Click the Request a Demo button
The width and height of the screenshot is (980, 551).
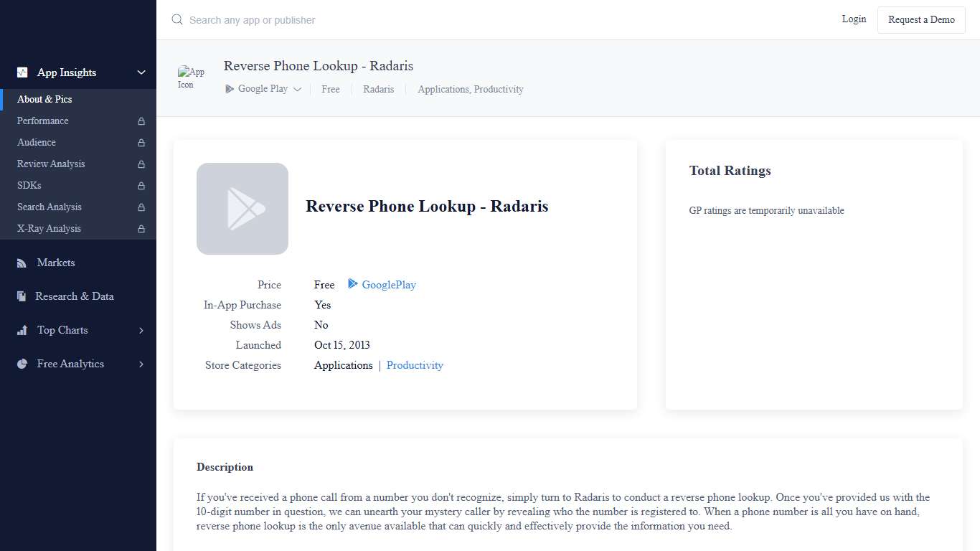tap(921, 19)
